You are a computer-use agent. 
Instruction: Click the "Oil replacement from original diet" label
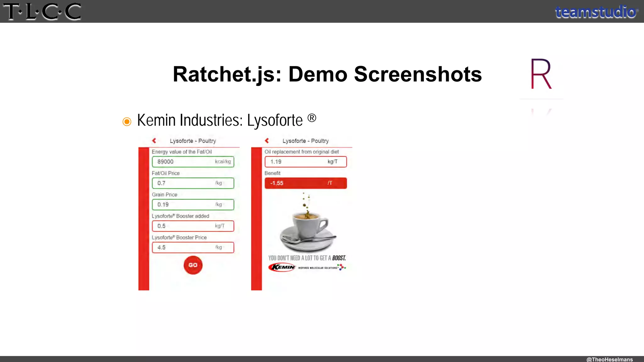tap(302, 152)
